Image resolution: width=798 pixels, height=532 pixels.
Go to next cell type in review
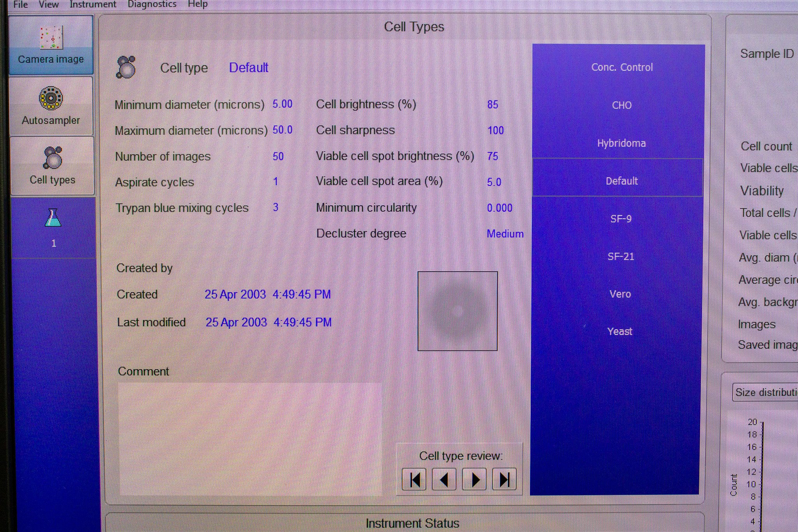474,479
